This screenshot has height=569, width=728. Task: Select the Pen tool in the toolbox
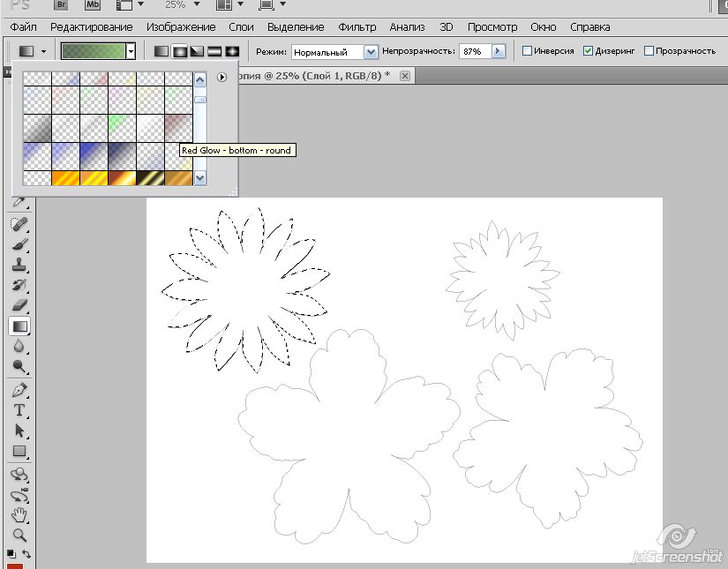[19, 390]
